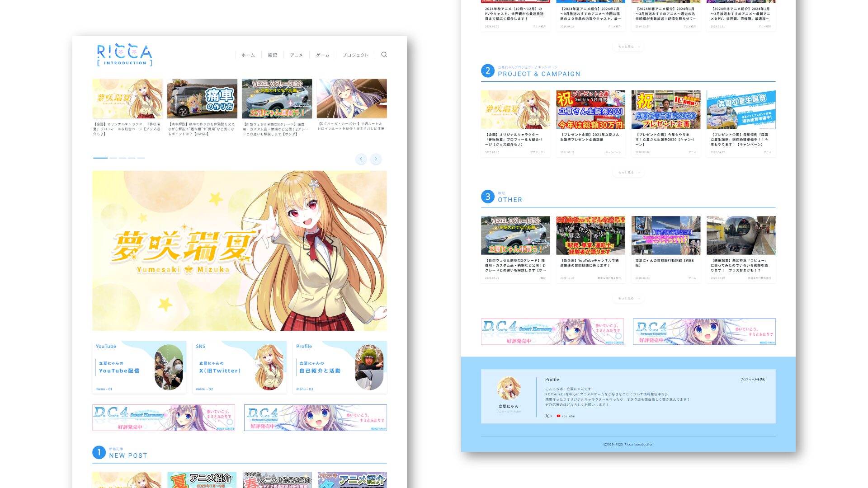Open the アニメ menu item
This screenshot has width=868, height=488.
coord(297,55)
